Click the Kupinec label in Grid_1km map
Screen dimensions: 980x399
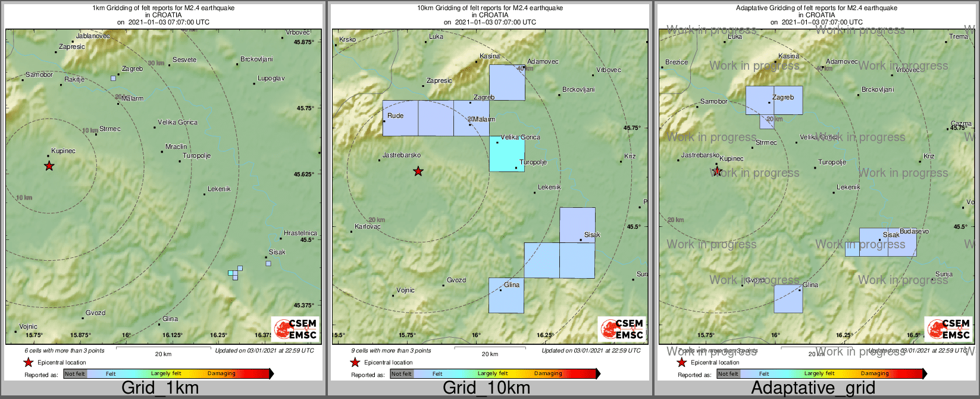(x=63, y=151)
